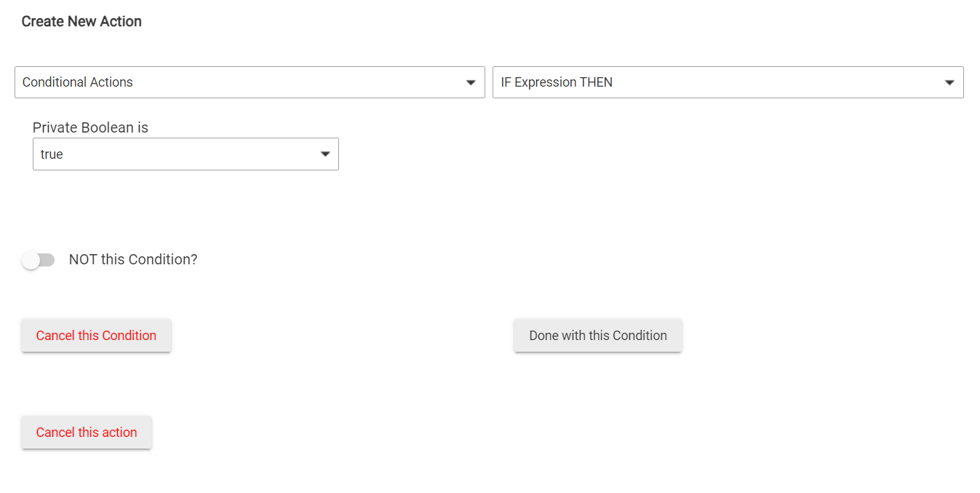Confirm the condition using the Done button
Image resolution: width=980 pixels, height=493 pixels.
(x=598, y=336)
